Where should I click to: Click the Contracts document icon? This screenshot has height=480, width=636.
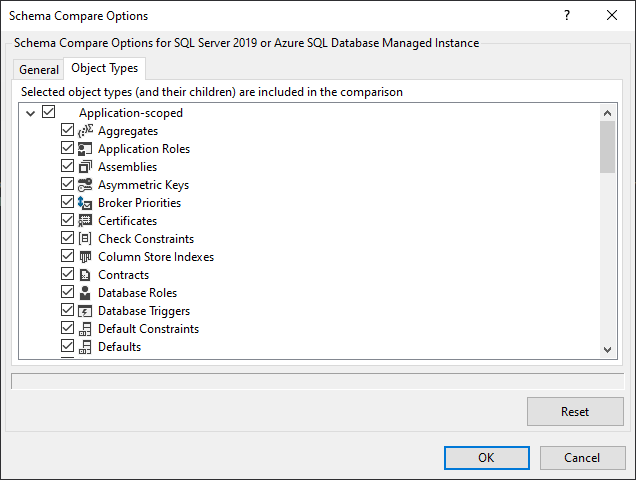pos(85,275)
